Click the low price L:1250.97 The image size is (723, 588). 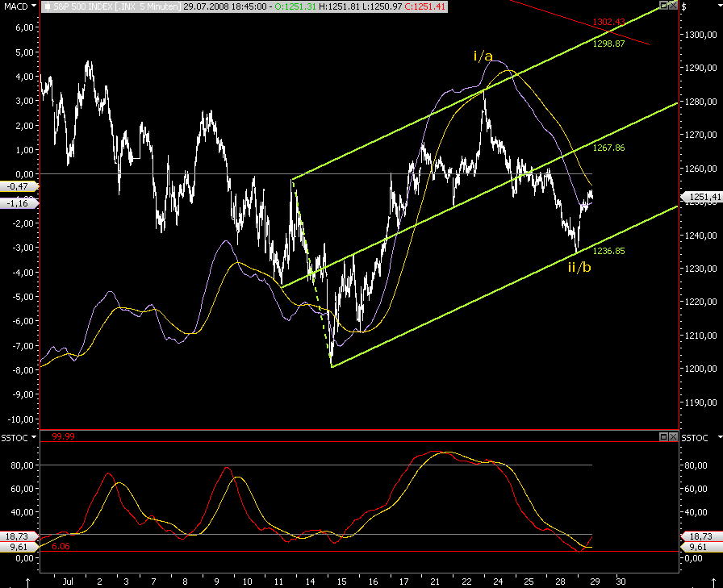(x=382, y=6)
